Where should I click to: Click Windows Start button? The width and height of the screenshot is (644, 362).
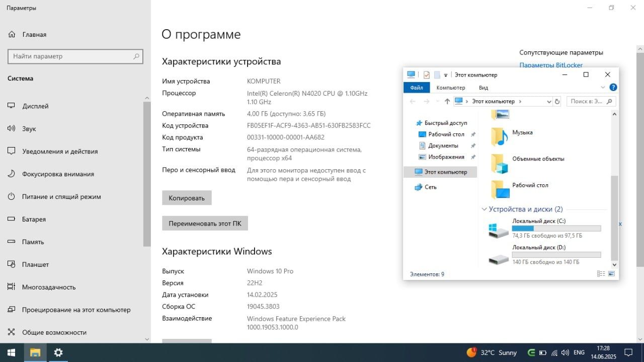coord(11,352)
